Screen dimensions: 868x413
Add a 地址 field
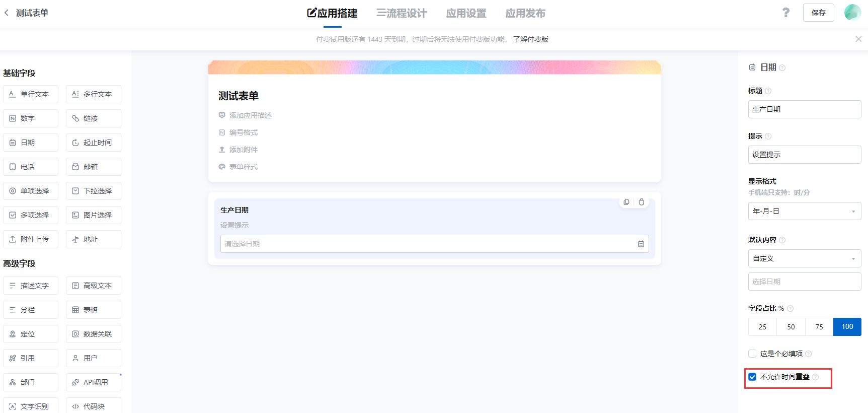click(94, 239)
